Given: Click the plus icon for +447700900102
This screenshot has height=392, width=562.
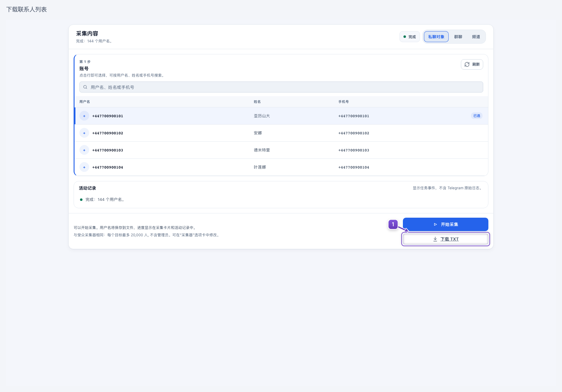Looking at the screenshot, I should pyautogui.click(x=84, y=133).
